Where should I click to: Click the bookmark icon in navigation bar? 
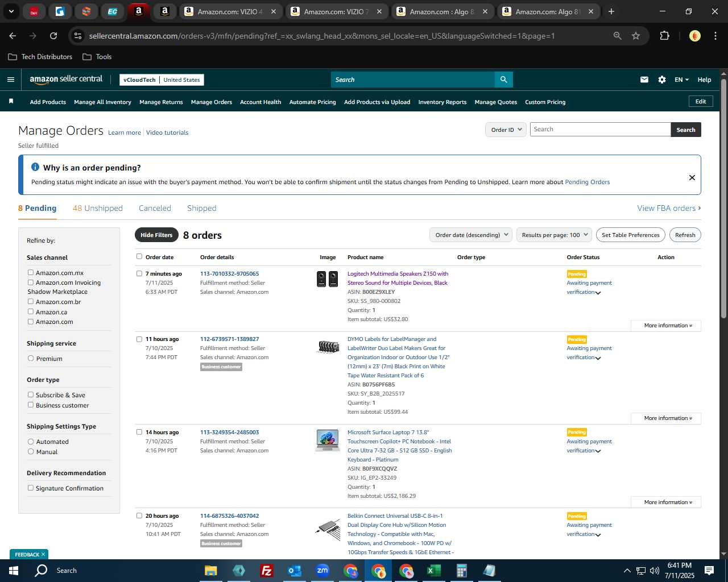[x=11, y=101]
